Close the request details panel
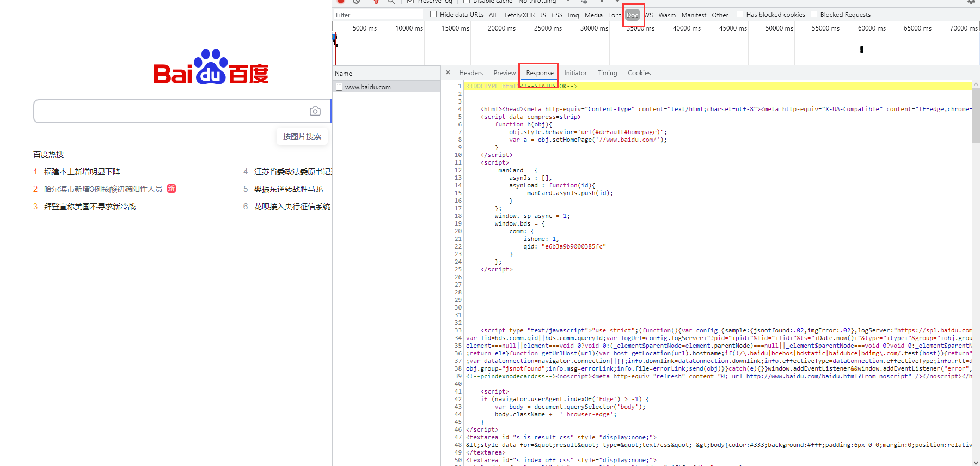Image resolution: width=980 pixels, height=466 pixels. pos(448,72)
